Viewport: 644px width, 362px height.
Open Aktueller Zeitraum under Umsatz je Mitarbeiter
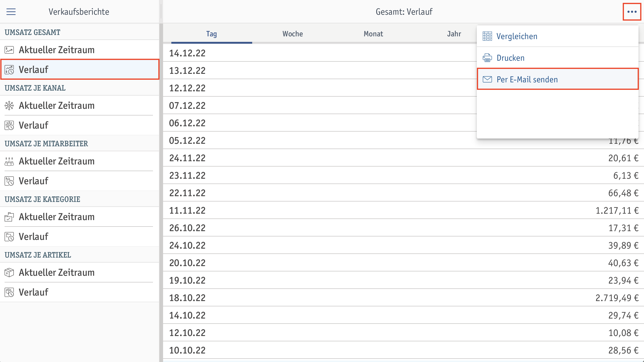click(x=79, y=161)
